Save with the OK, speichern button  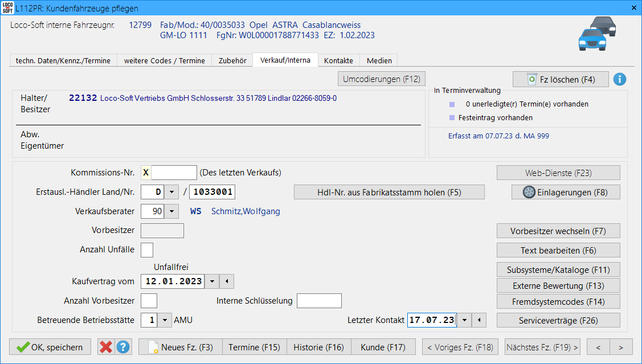pyautogui.click(x=50, y=347)
